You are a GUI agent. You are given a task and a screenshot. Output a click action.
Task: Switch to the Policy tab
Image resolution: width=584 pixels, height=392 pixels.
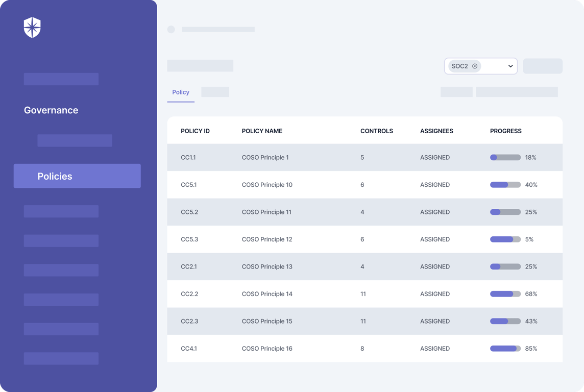tap(181, 92)
